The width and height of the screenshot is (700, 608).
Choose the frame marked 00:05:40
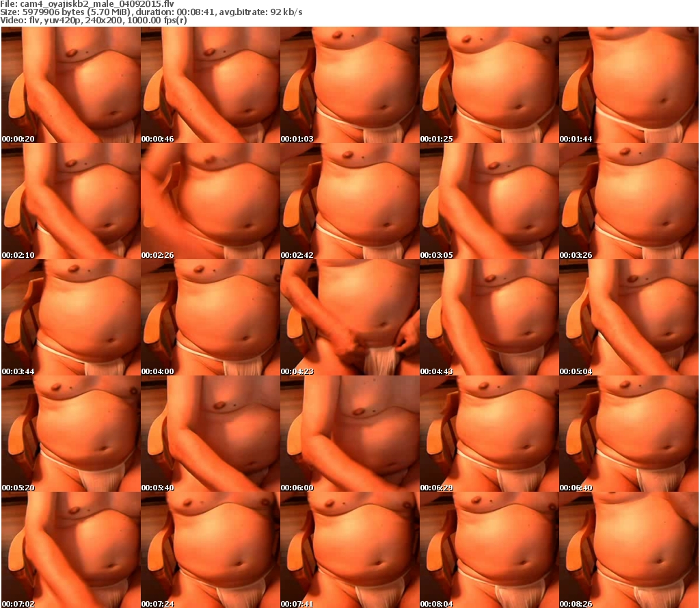click(x=211, y=434)
